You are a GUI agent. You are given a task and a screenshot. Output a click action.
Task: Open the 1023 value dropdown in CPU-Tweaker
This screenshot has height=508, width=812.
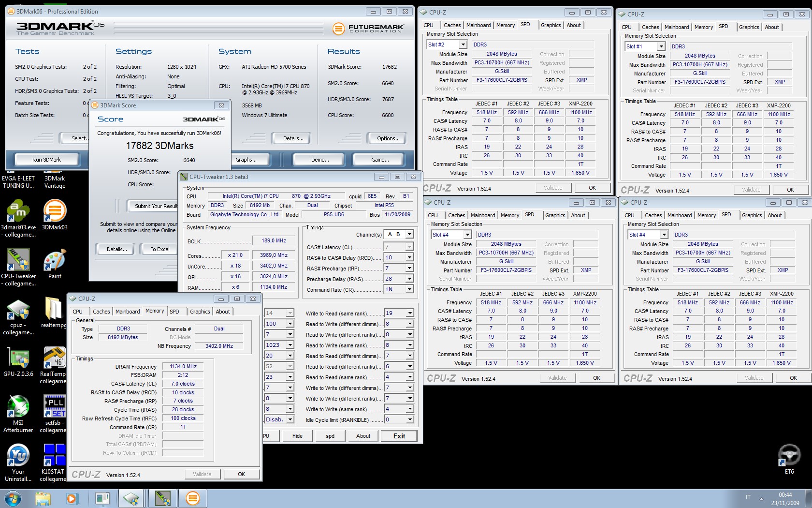pyautogui.click(x=290, y=345)
